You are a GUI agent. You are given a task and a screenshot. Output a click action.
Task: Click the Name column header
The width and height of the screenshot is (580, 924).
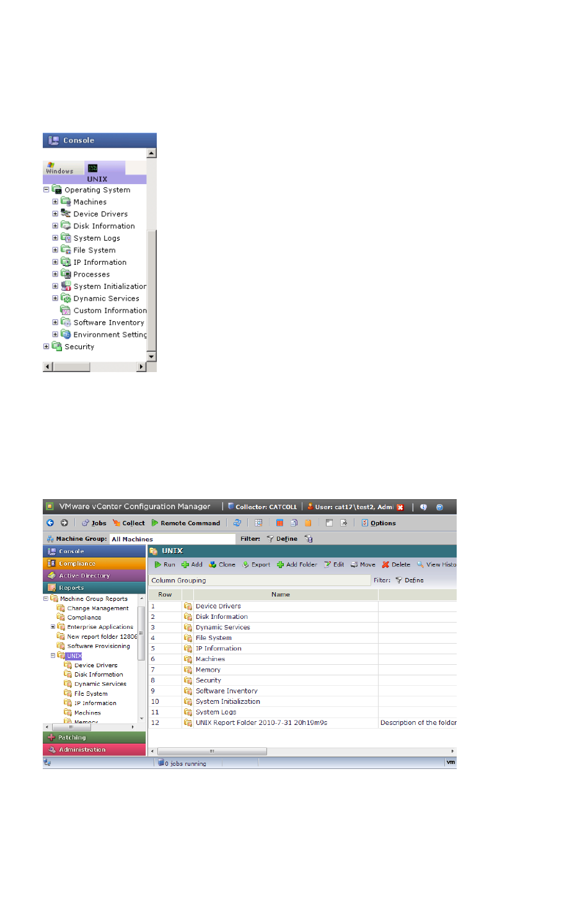tap(281, 595)
